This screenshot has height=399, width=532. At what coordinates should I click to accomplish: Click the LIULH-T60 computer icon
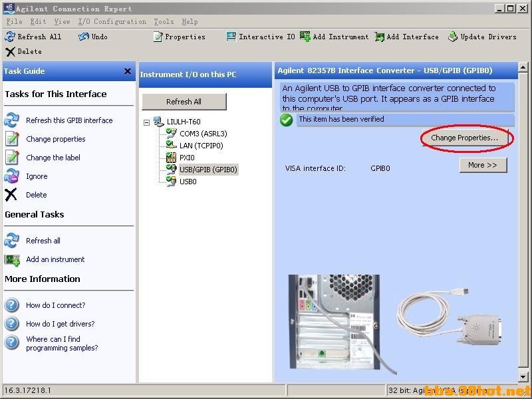coord(158,121)
